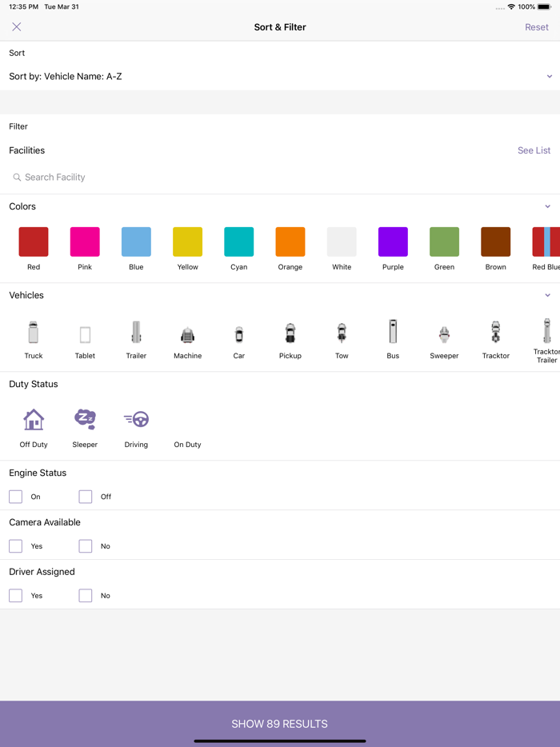The width and height of the screenshot is (560, 747).
Task: Select the Red Blue striped swatch
Action: (546, 242)
